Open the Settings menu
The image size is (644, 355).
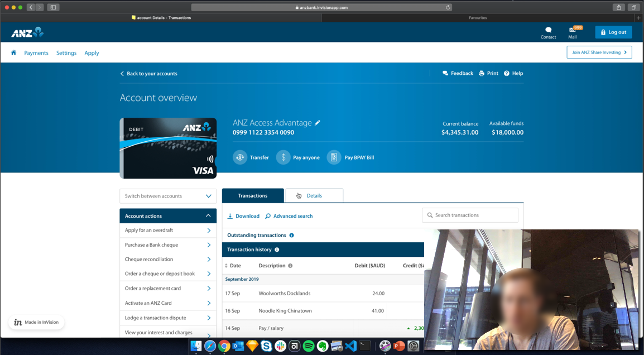click(66, 53)
